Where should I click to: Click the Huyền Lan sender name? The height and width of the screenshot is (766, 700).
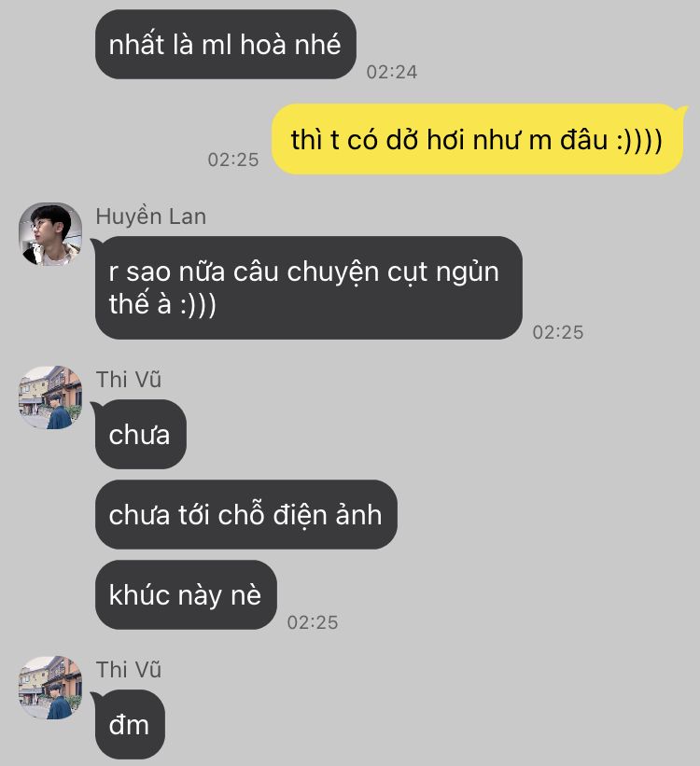coord(151,216)
